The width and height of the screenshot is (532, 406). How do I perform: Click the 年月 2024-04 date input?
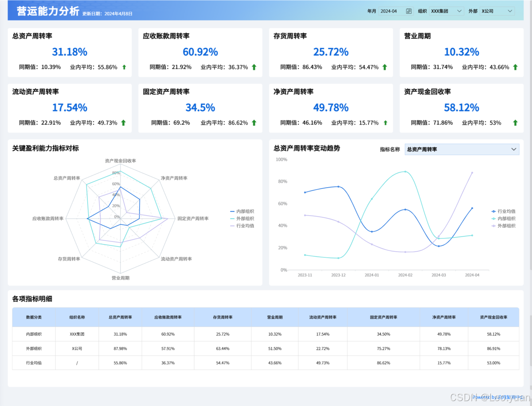pyautogui.click(x=396, y=11)
